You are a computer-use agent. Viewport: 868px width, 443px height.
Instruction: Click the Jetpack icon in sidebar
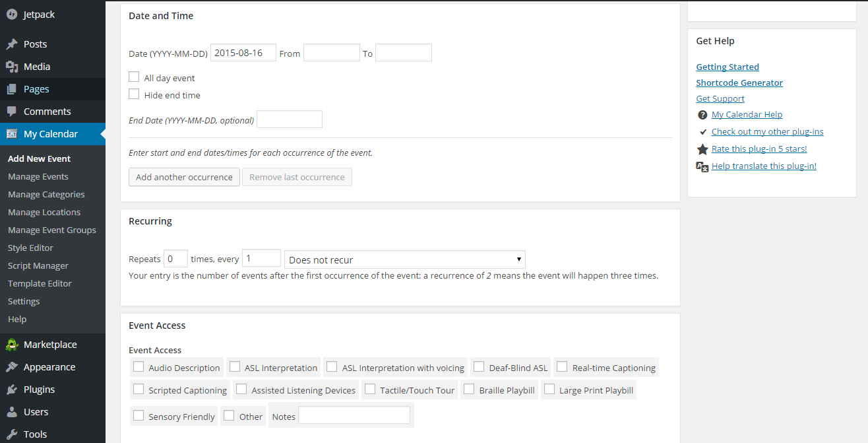click(12, 13)
